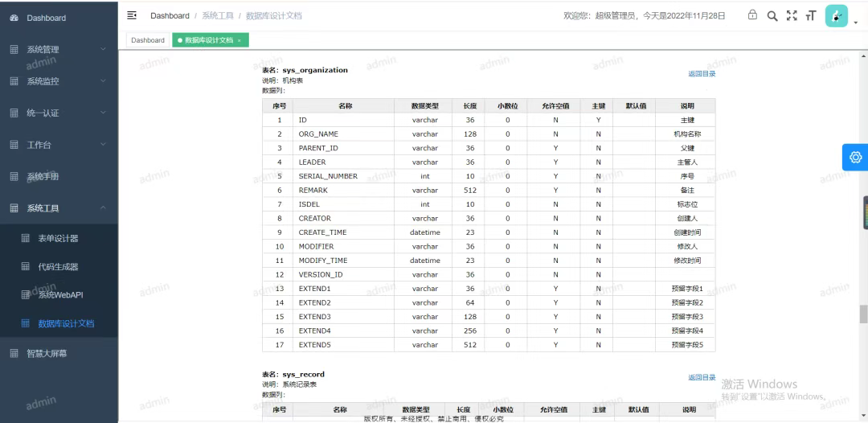This screenshot has width=868, height=423.
Task: Open 系统手册 in the sidebar
Action: pos(59,177)
